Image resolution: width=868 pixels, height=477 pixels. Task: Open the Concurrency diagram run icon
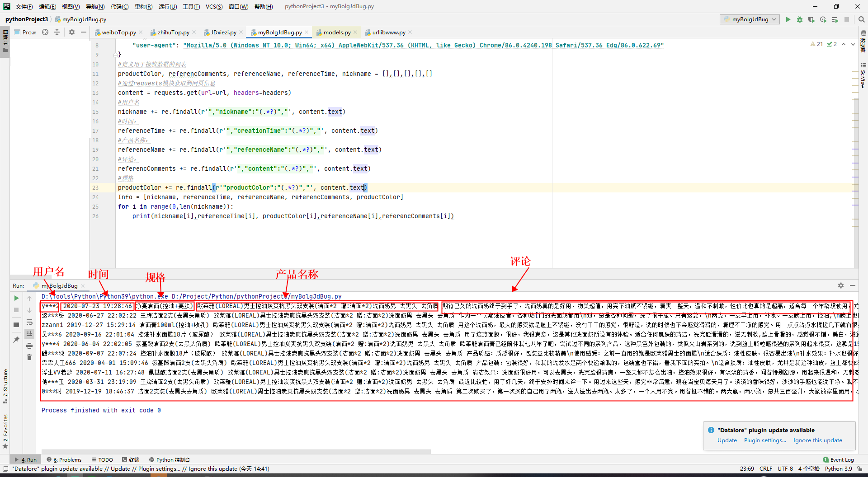835,19
